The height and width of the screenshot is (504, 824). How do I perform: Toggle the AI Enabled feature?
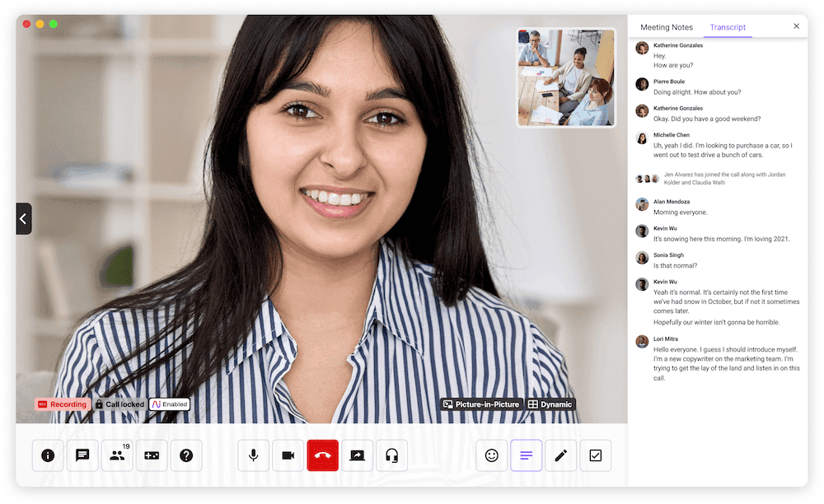(x=169, y=404)
